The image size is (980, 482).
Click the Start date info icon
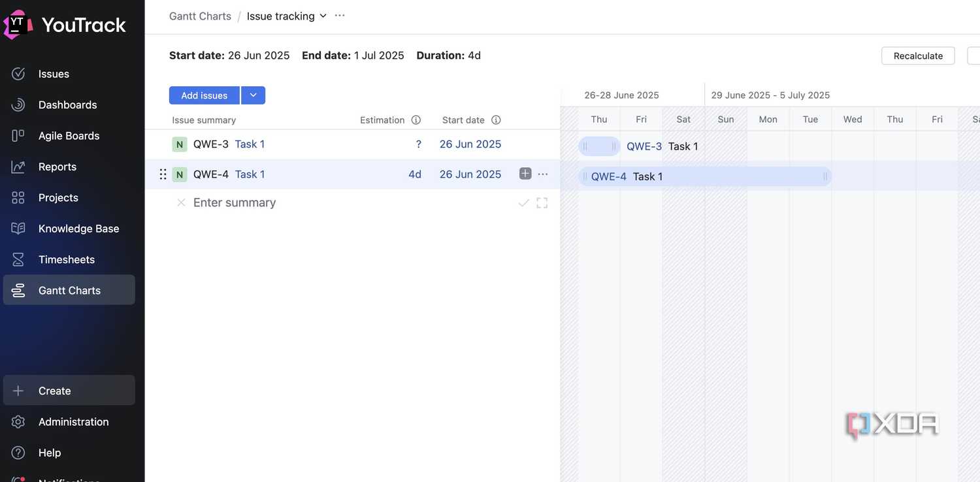click(x=496, y=120)
